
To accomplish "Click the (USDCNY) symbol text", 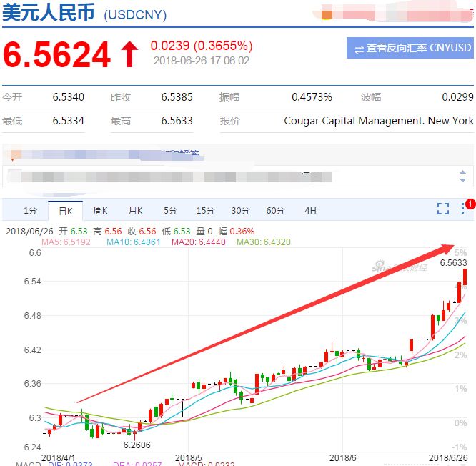I will [x=135, y=15].
